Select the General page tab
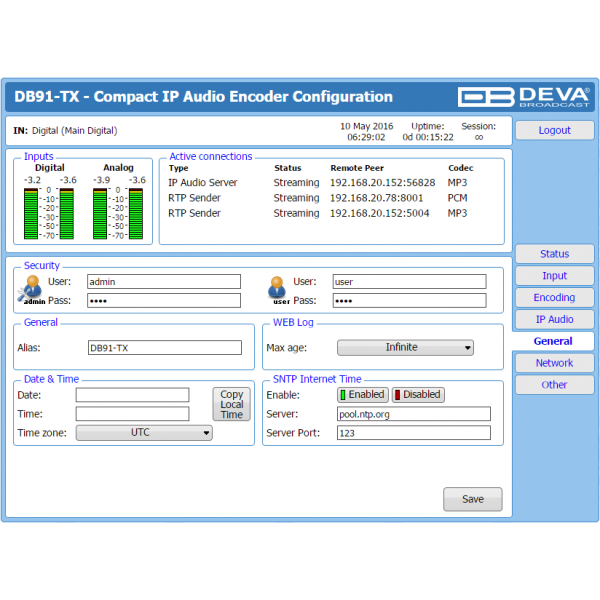Viewport: 600px width, 600px height. (x=553, y=341)
